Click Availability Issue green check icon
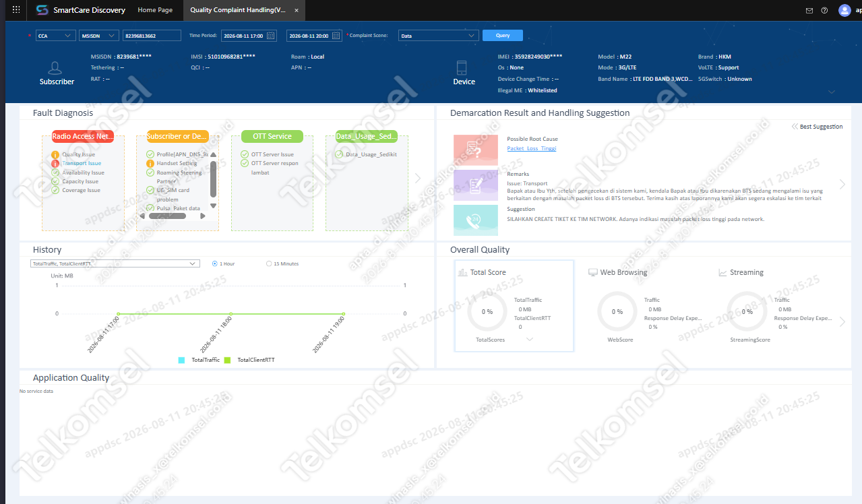This screenshot has height=504, width=862. (56, 172)
